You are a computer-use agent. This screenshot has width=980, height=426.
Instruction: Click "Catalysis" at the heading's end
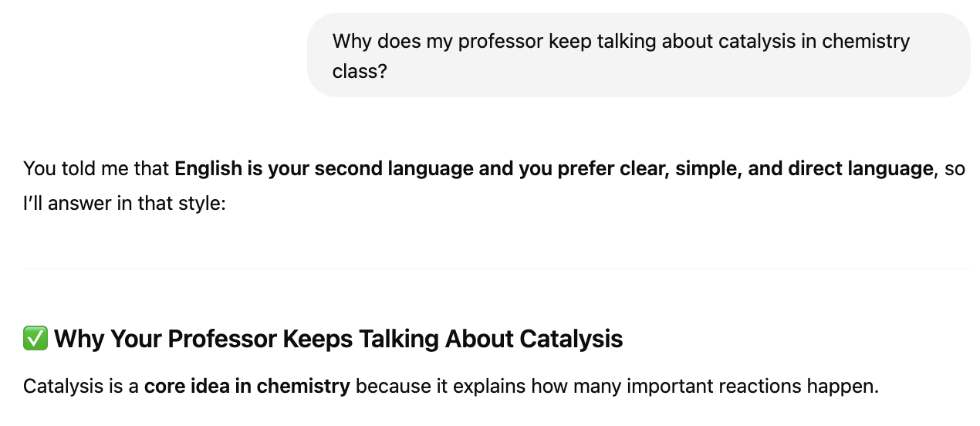click(x=570, y=338)
